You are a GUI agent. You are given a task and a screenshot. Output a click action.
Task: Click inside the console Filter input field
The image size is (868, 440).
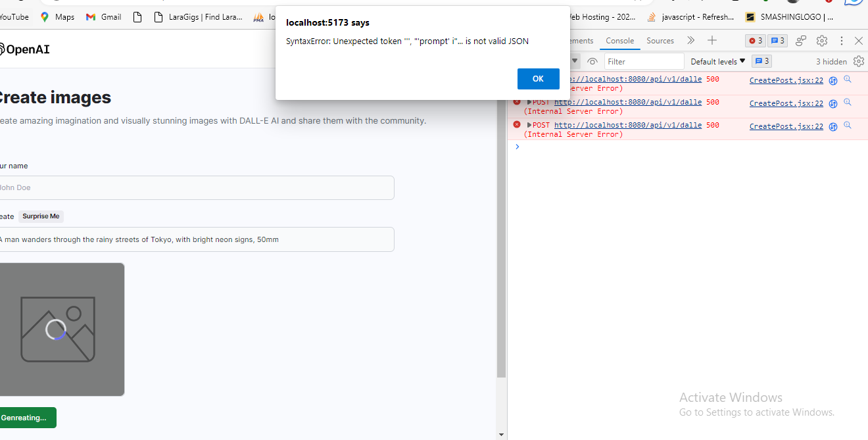[x=643, y=61]
